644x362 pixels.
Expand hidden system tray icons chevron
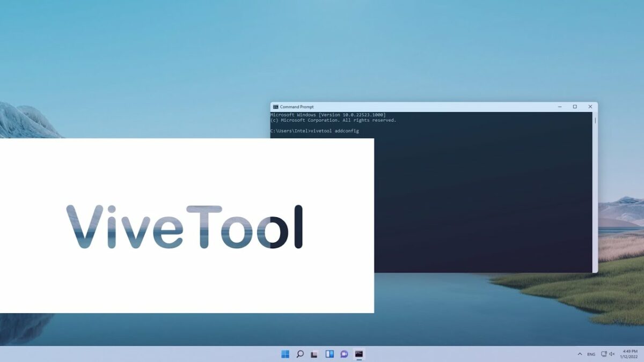click(x=580, y=354)
